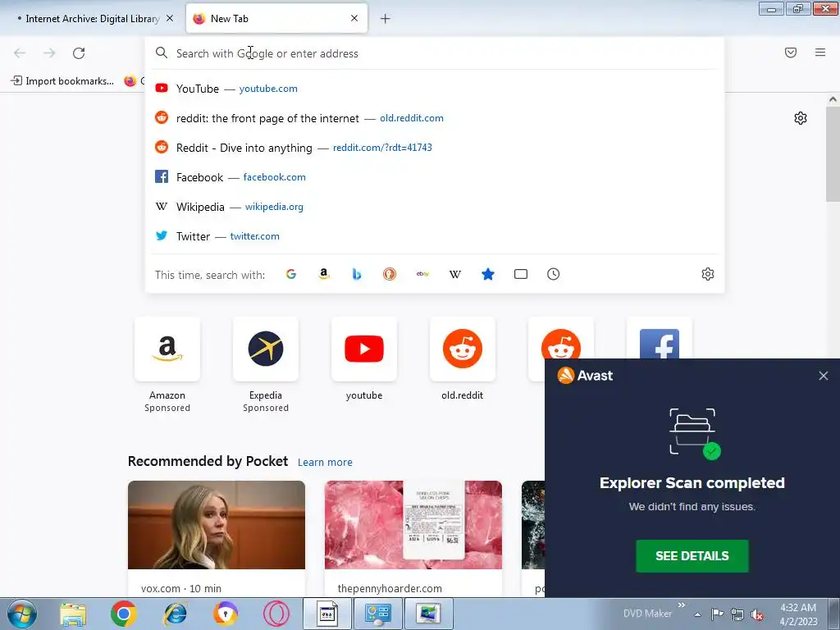Click the page vertical scrollbar thumb
This screenshot has width=840, height=630.
click(833, 153)
